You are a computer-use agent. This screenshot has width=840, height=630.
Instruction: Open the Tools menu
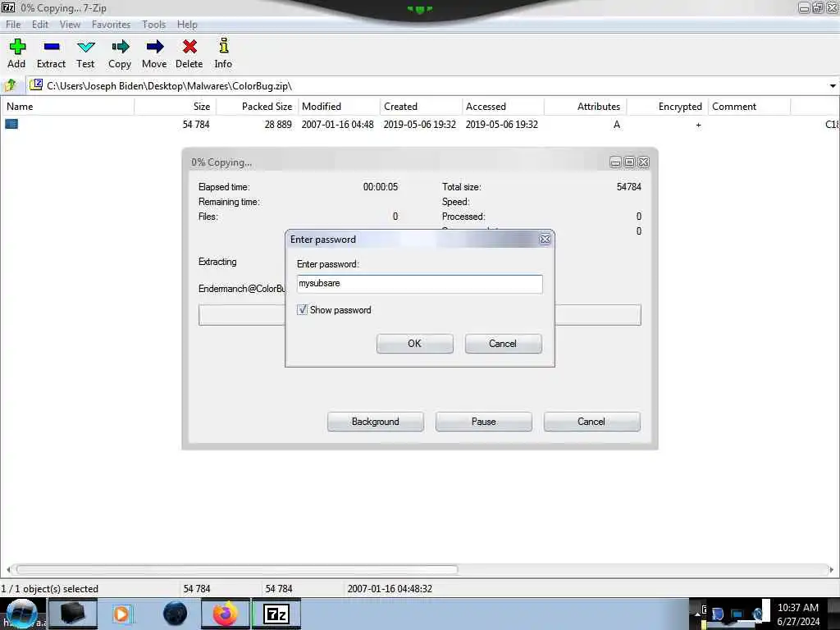pyautogui.click(x=153, y=25)
